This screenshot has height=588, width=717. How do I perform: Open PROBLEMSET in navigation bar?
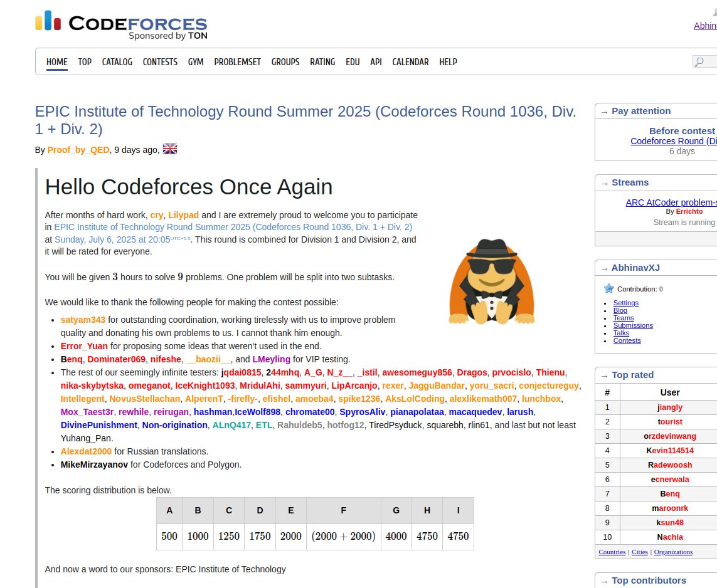click(237, 61)
